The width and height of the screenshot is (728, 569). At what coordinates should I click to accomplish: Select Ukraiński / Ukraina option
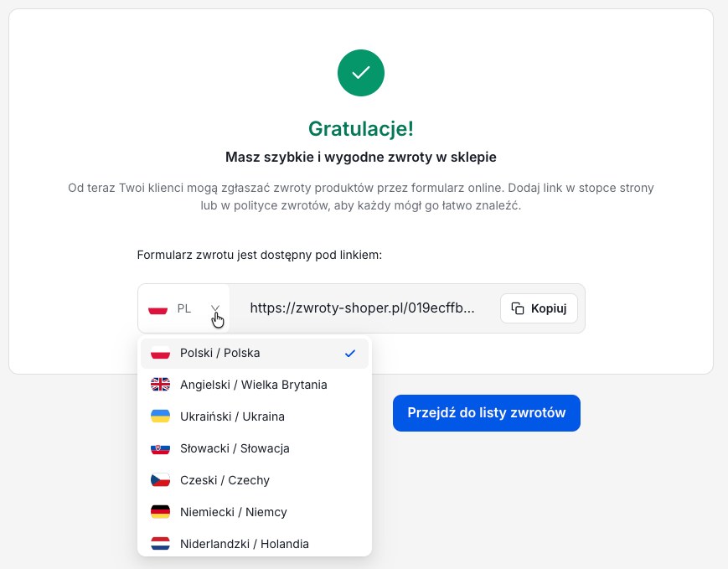point(255,416)
